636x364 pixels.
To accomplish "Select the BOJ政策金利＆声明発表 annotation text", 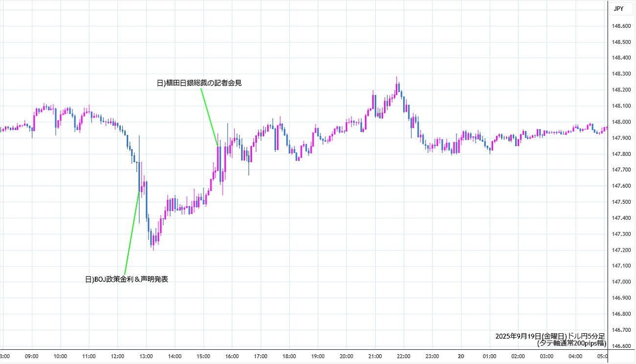I will point(127,279).
